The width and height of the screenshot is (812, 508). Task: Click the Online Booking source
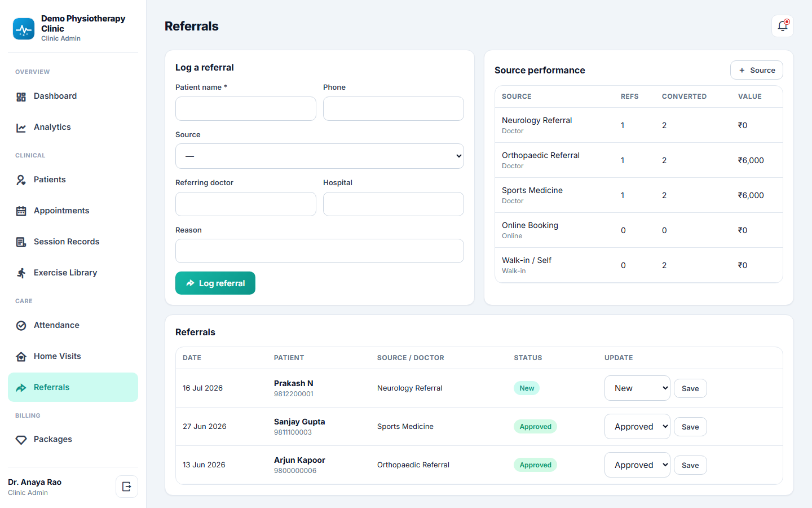tap(530, 225)
